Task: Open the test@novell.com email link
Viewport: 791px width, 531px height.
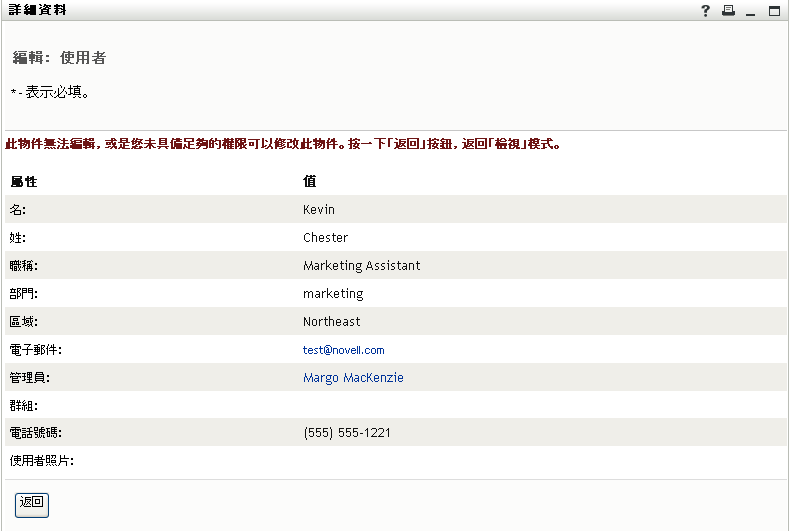Action: (344, 350)
